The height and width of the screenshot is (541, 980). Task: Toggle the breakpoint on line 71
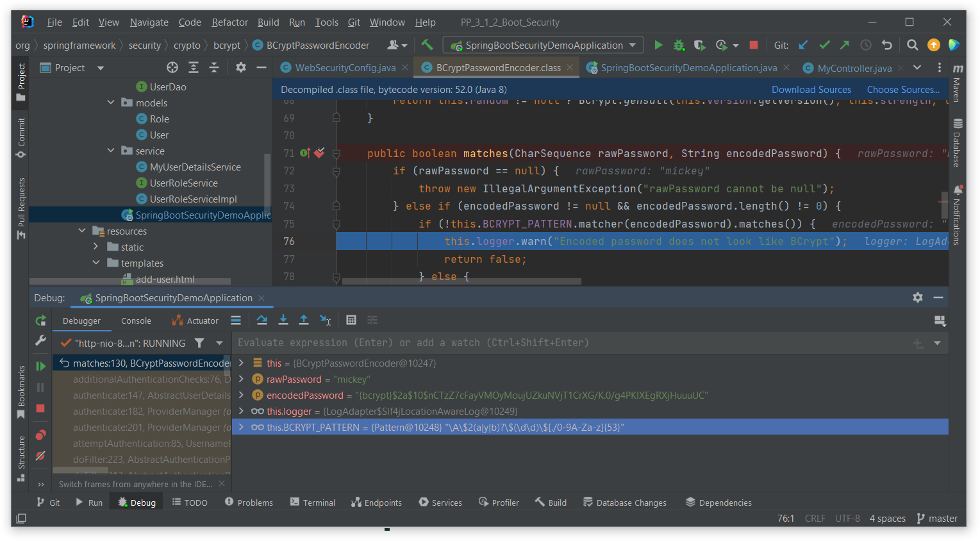(x=319, y=153)
